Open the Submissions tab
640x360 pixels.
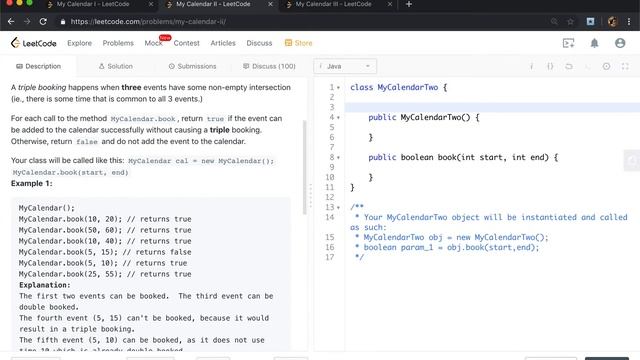pyautogui.click(x=192, y=66)
